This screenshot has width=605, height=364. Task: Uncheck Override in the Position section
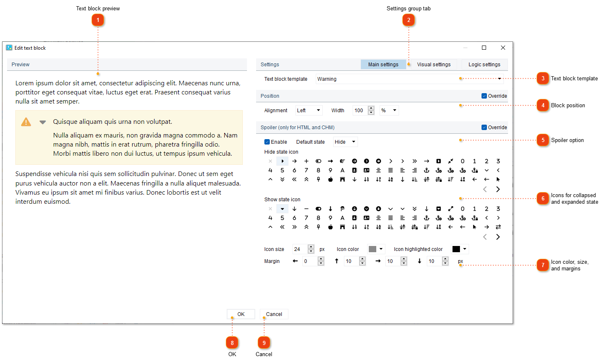tap(484, 96)
